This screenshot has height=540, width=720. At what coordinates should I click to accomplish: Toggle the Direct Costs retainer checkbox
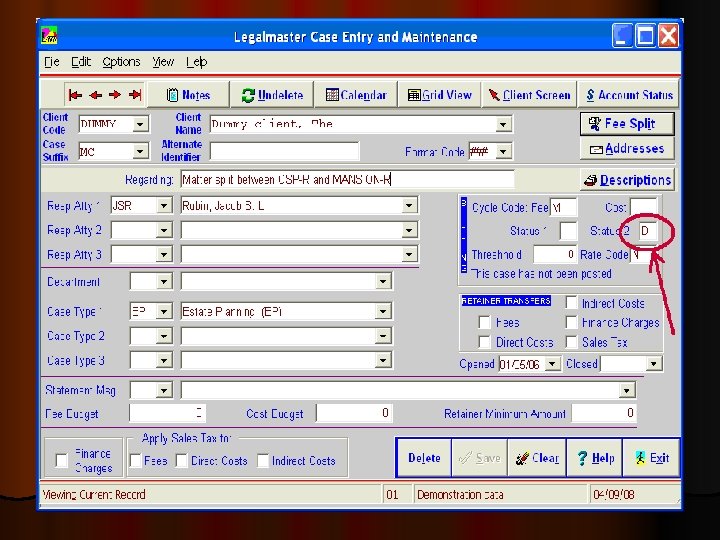484,342
